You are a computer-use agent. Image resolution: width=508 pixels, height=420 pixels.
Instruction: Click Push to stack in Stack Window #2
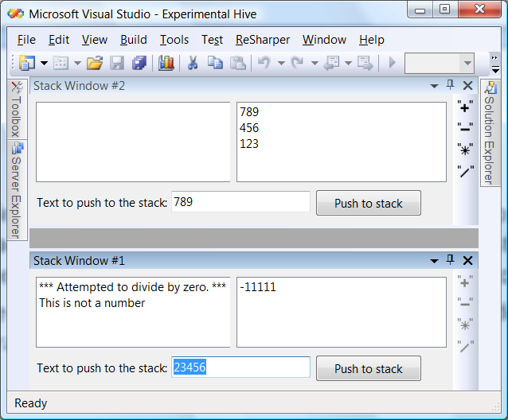pyautogui.click(x=369, y=203)
